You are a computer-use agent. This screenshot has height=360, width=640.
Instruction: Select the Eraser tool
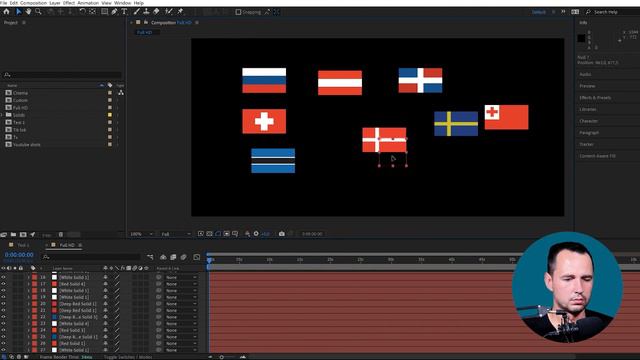(x=156, y=12)
